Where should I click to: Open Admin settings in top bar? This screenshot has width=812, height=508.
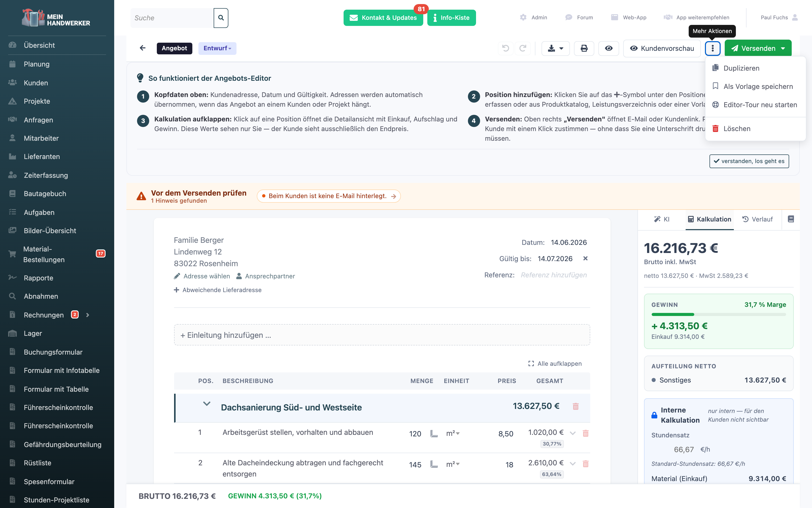pyautogui.click(x=533, y=18)
